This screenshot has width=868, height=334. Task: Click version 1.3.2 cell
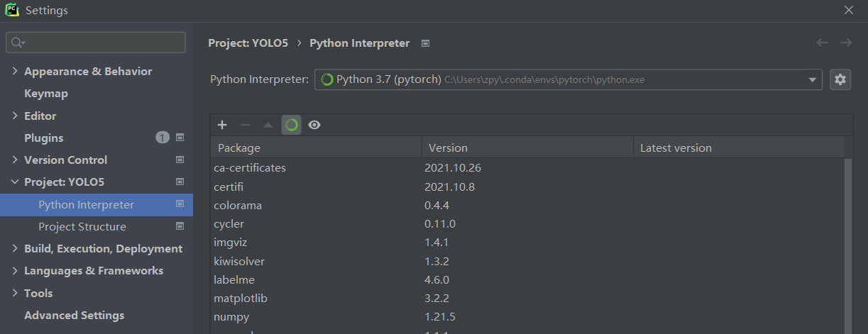pos(437,261)
